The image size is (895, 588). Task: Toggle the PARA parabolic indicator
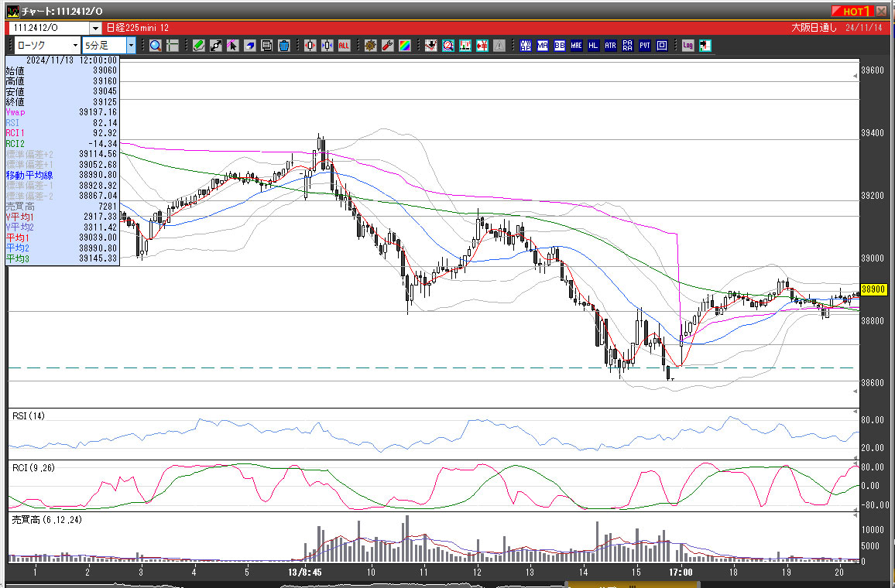point(628,46)
